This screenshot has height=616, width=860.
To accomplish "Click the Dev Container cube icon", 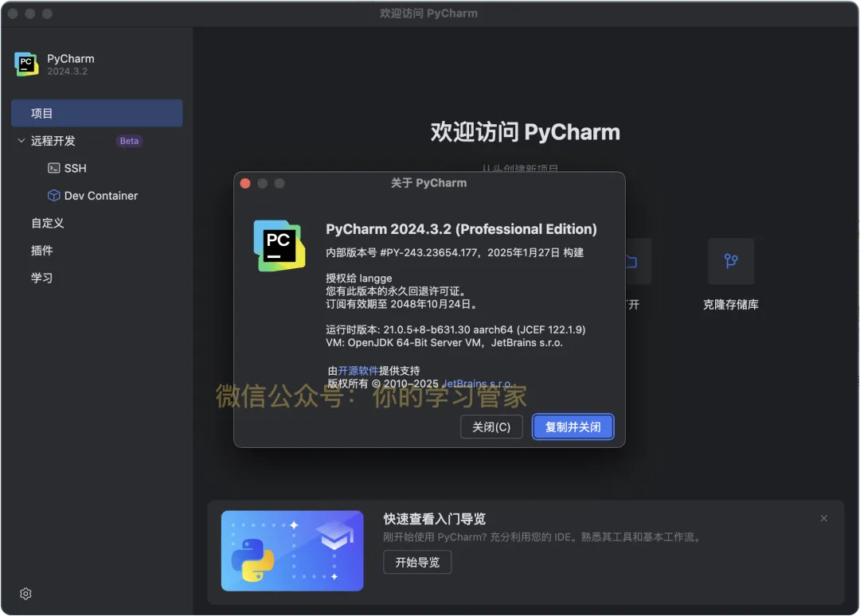I will 54,196.
